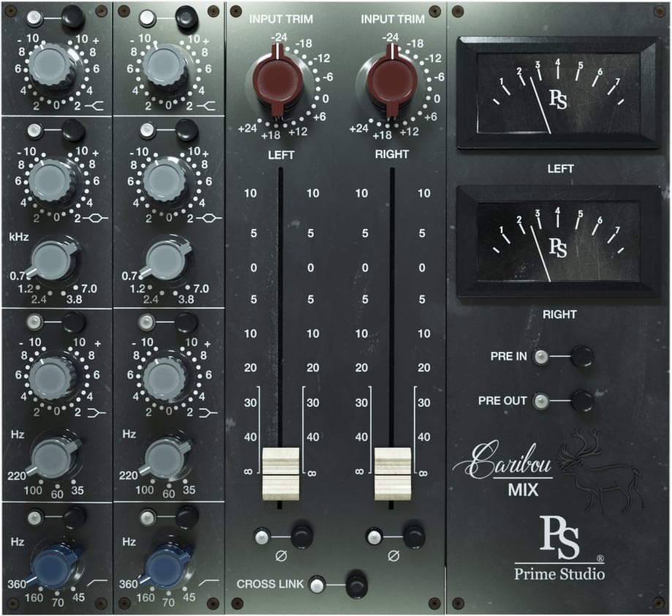Click the LEFT VU meter

click(558, 94)
